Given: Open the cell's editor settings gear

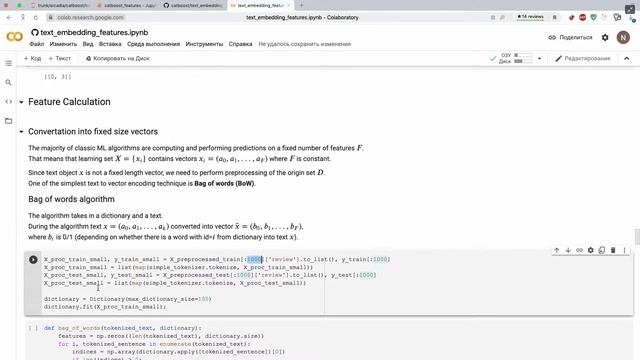Looking at the screenshot, I should [x=591, y=250].
